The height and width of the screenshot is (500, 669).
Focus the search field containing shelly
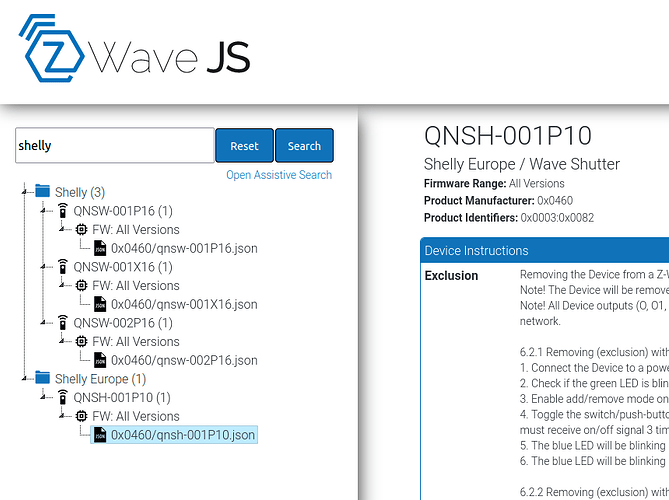(x=115, y=145)
